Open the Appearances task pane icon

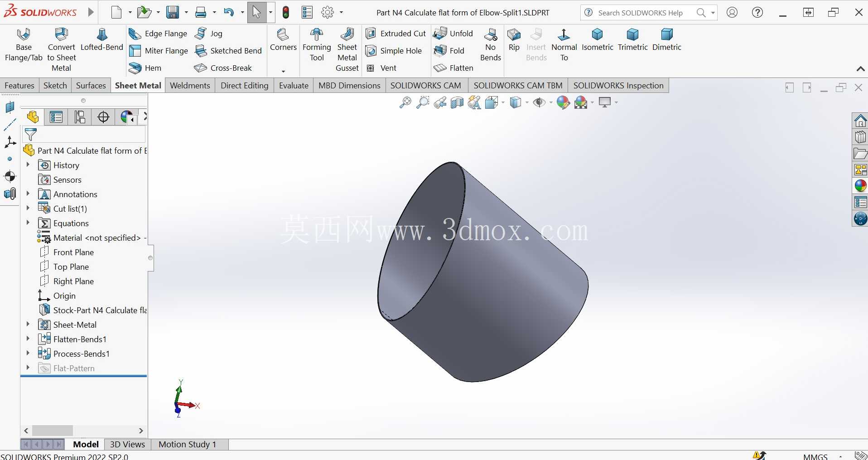pos(860,186)
